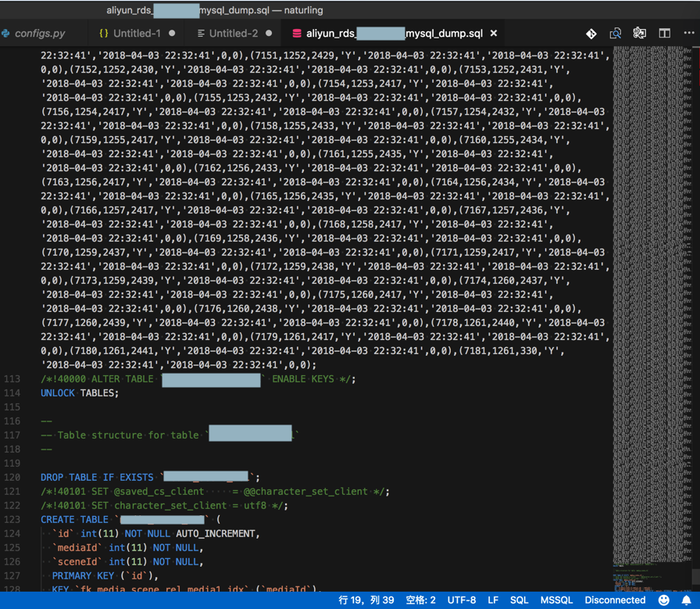Click the UNLOCK TABLES; line
The width and height of the screenshot is (700, 609).
[80, 392]
